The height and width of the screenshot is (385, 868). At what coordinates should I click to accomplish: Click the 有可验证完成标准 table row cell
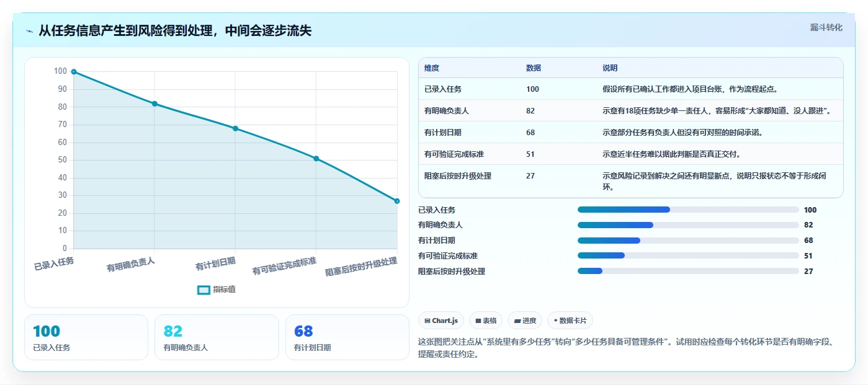tap(454, 154)
